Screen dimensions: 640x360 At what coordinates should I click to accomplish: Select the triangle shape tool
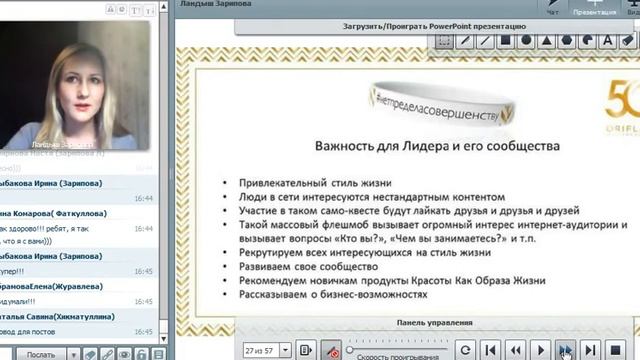(547, 41)
